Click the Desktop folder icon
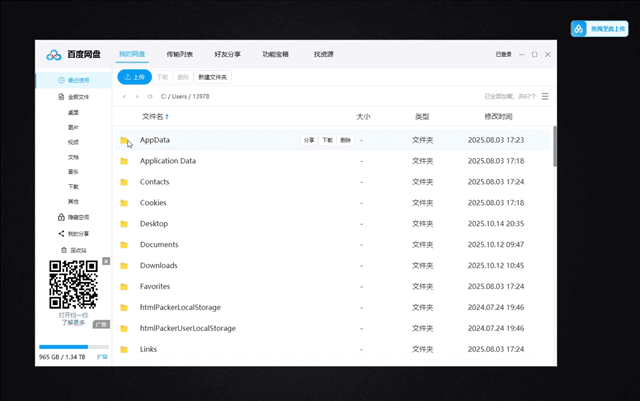 pyautogui.click(x=124, y=224)
